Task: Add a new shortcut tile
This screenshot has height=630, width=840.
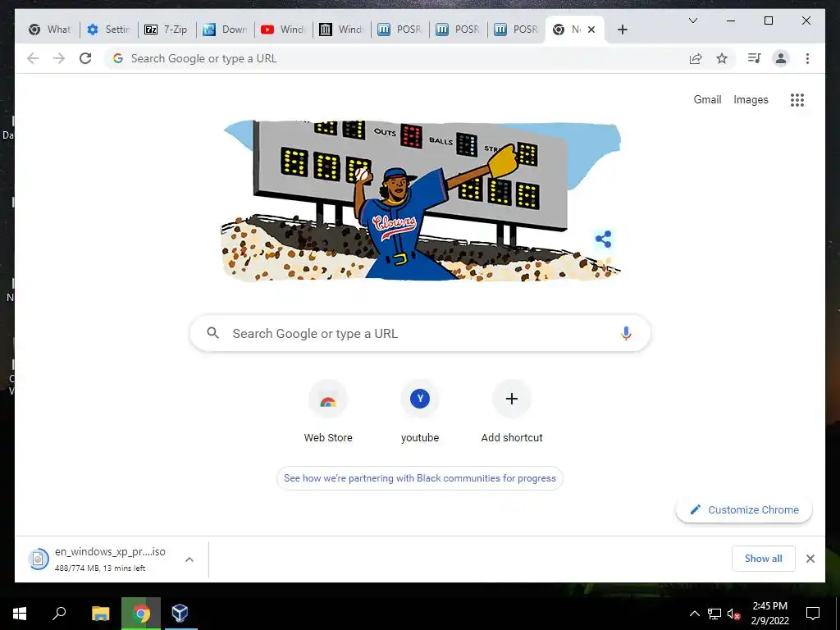Action: (x=512, y=412)
